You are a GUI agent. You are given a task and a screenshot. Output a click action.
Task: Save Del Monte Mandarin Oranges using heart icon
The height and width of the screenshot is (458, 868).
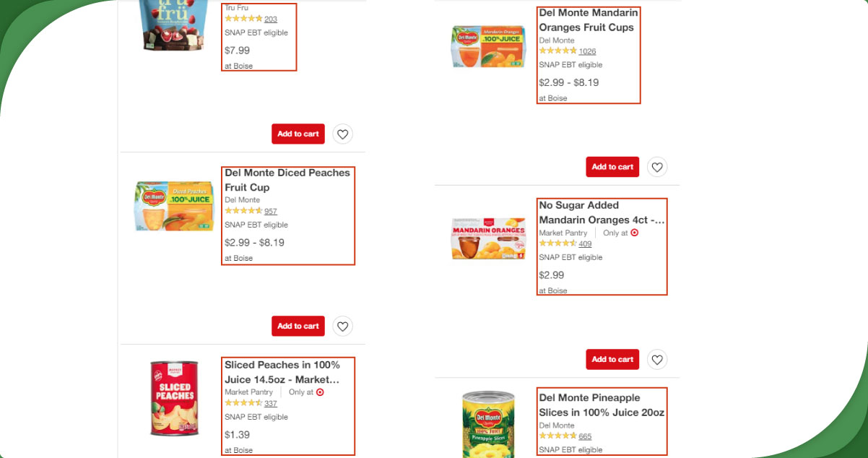[657, 167]
